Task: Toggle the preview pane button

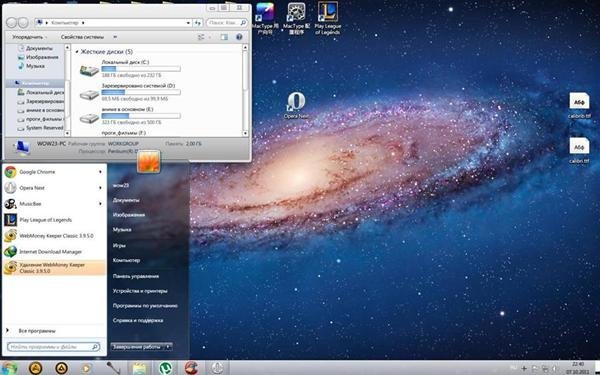Action: tap(224, 37)
